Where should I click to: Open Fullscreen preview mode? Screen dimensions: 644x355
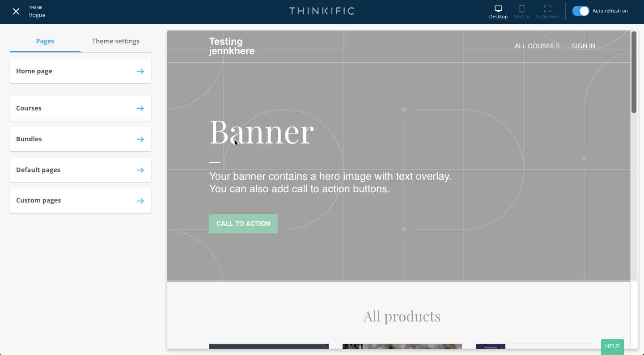(547, 12)
